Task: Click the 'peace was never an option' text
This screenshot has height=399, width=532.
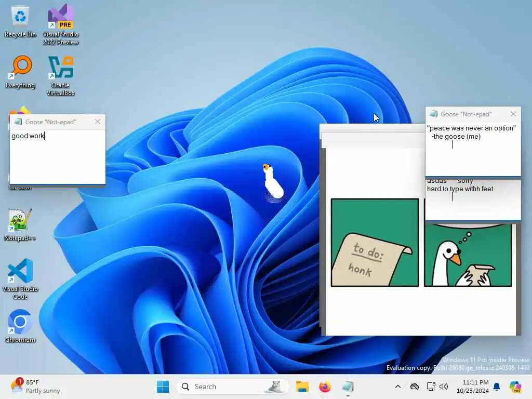Action: click(x=471, y=128)
